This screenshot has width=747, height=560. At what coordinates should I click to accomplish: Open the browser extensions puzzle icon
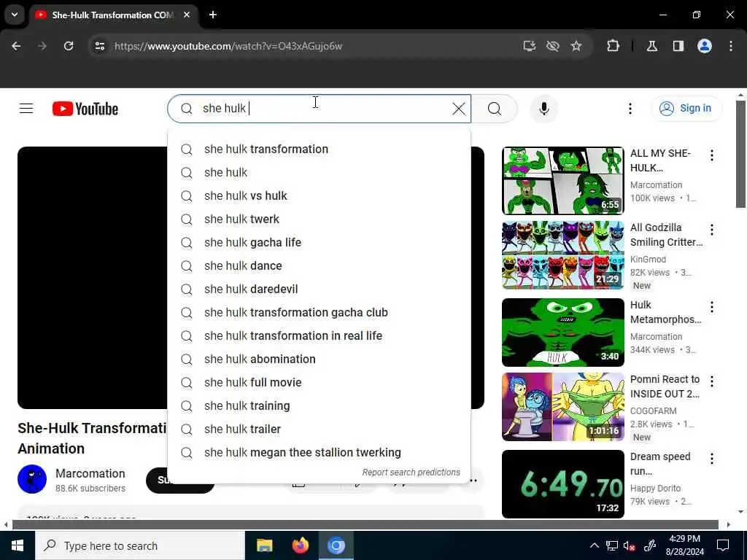click(613, 46)
